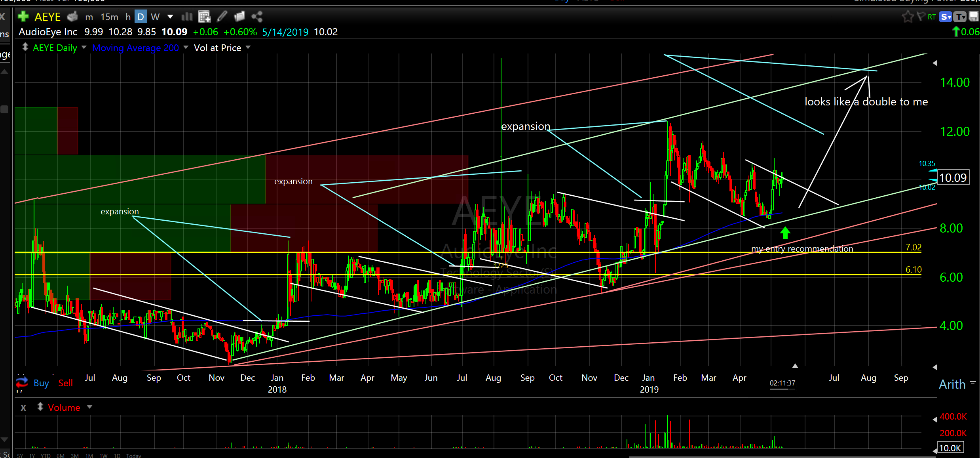Viewport: 980px width, 458px height.
Task: Select the hourly h timeframe
Action: 128,17
